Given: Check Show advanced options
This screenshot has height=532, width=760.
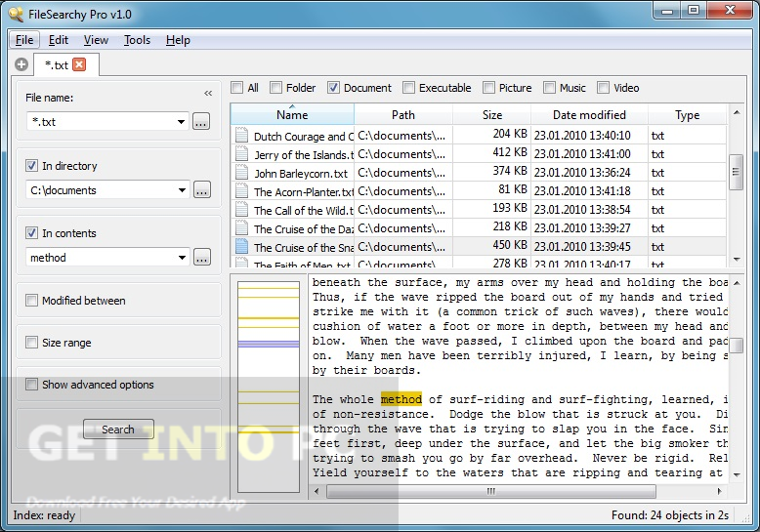Looking at the screenshot, I should [x=31, y=385].
